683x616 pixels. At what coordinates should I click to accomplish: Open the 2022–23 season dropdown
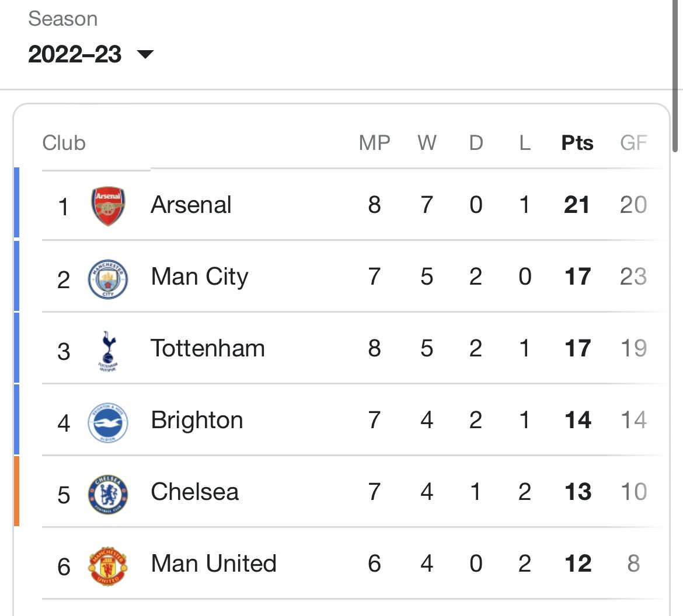[90, 54]
